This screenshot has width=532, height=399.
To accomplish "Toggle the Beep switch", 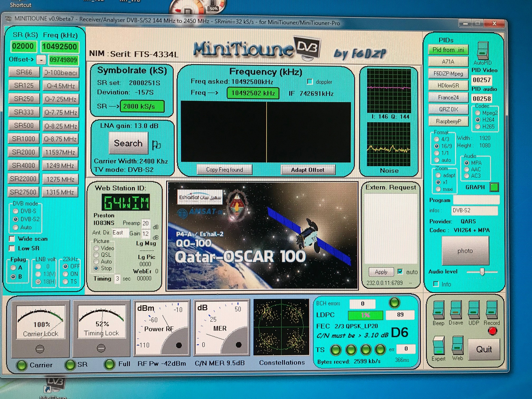I will [438, 310].
